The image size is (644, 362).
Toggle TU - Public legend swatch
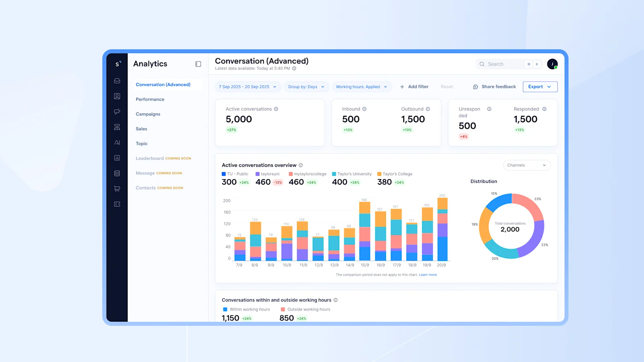pos(224,174)
